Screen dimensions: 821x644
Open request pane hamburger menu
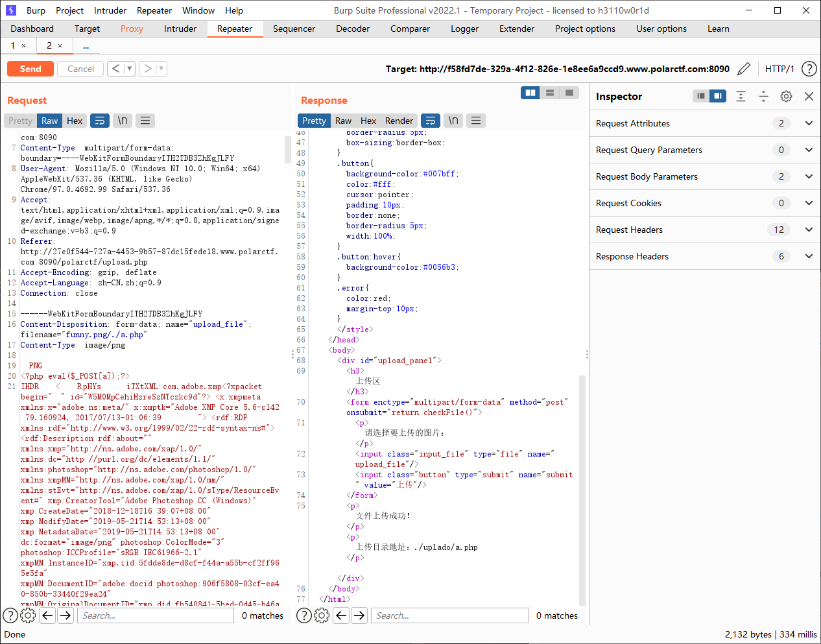[145, 121]
